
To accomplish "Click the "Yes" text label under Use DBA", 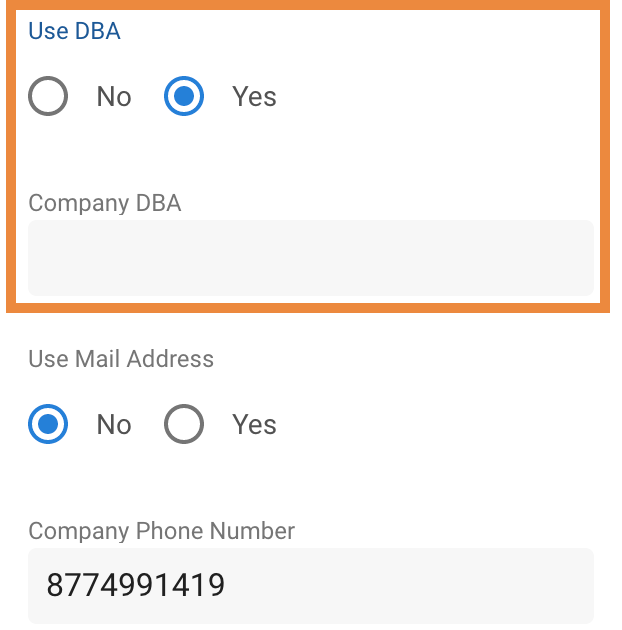I will (254, 97).
